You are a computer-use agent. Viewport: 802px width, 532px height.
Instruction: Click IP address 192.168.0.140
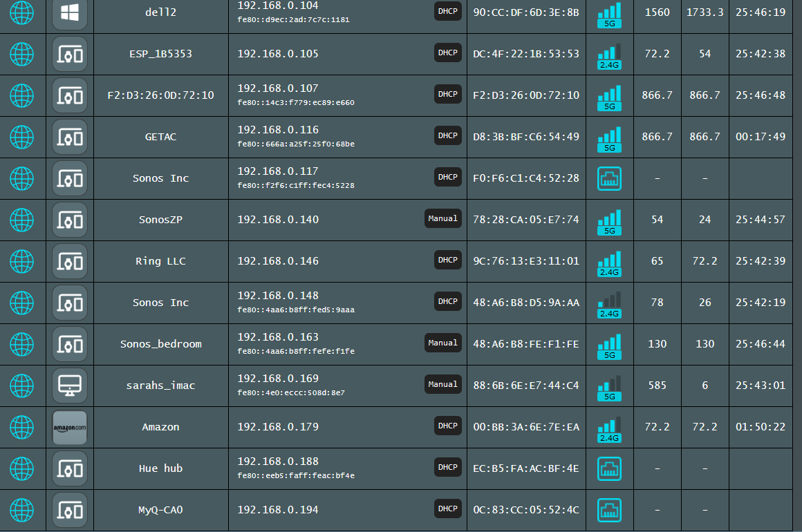[278, 220]
